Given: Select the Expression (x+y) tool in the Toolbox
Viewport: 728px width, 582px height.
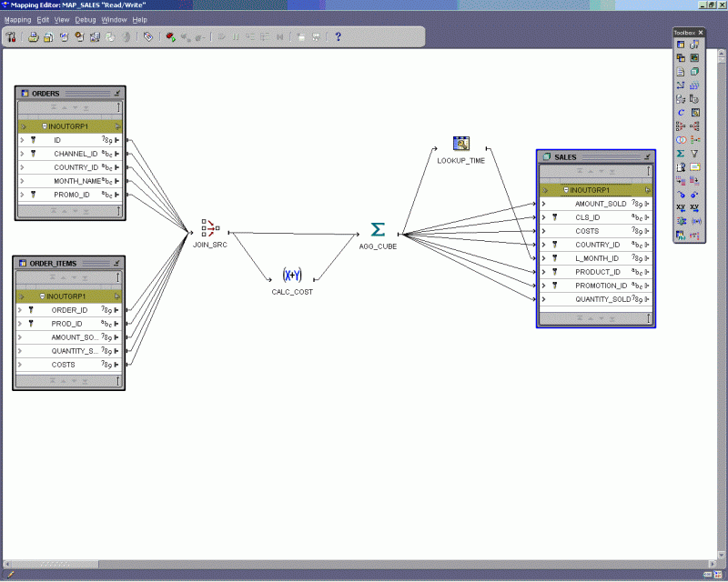Looking at the screenshot, I should [696, 221].
